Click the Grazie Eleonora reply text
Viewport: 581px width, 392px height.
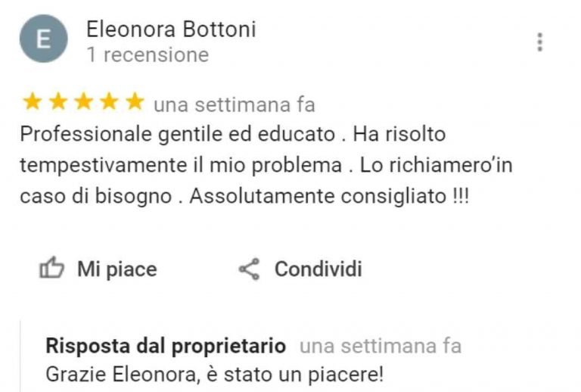[x=214, y=375]
